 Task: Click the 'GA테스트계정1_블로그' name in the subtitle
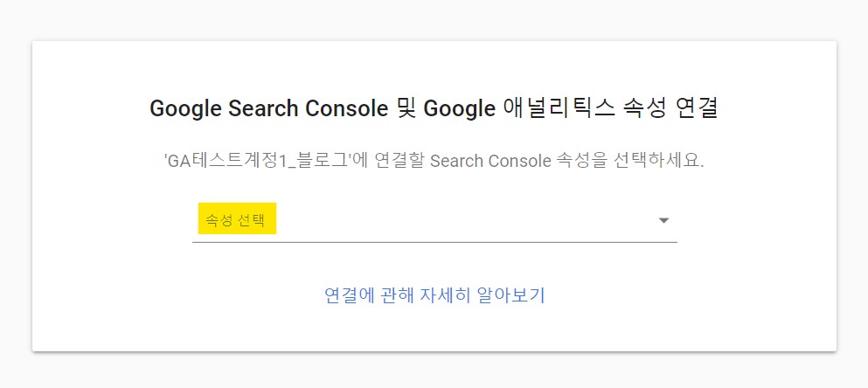click(258, 161)
